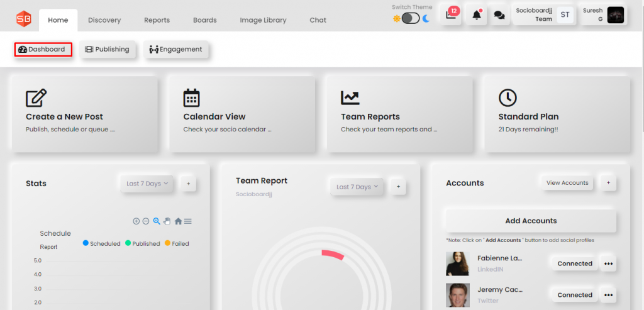This screenshot has width=644, height=310.
Task: Open chart hamburger menu icon
Action: pyautogui.click(x=187, y=221)
